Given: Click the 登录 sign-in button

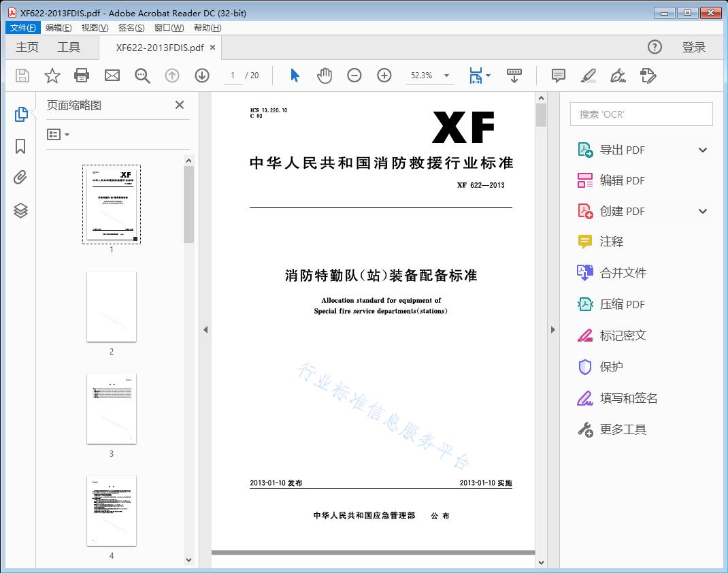Looking at the screenshot, I should point(694,47).
